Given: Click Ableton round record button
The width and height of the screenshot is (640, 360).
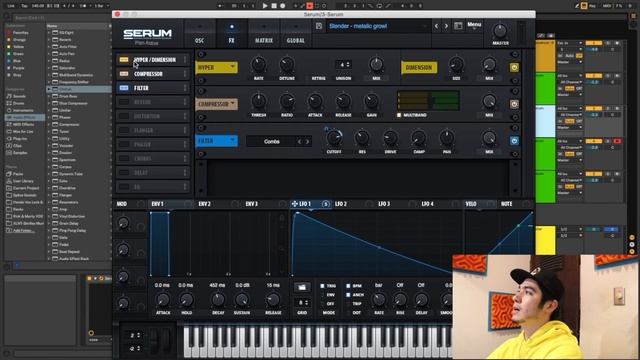Looking at the screenshot, I should 282,6.
